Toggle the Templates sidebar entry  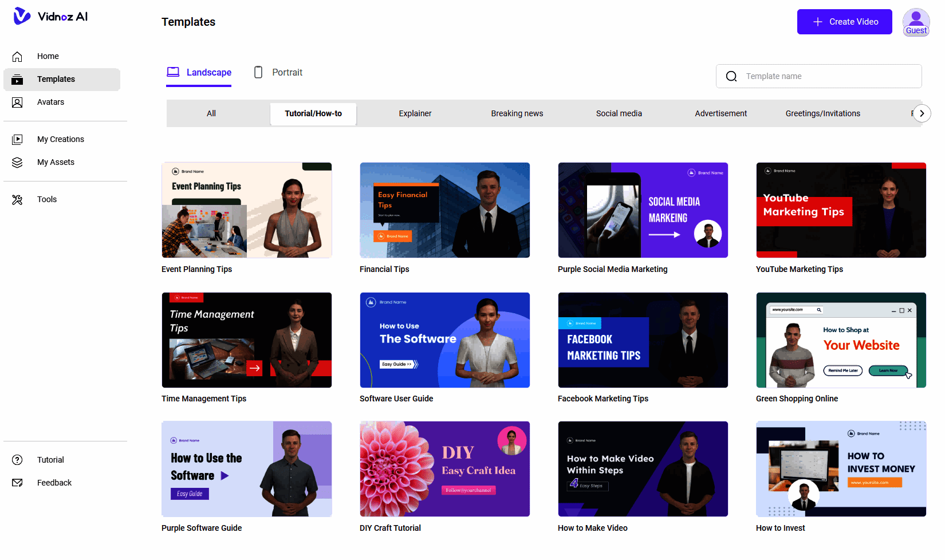coord(56,79)
